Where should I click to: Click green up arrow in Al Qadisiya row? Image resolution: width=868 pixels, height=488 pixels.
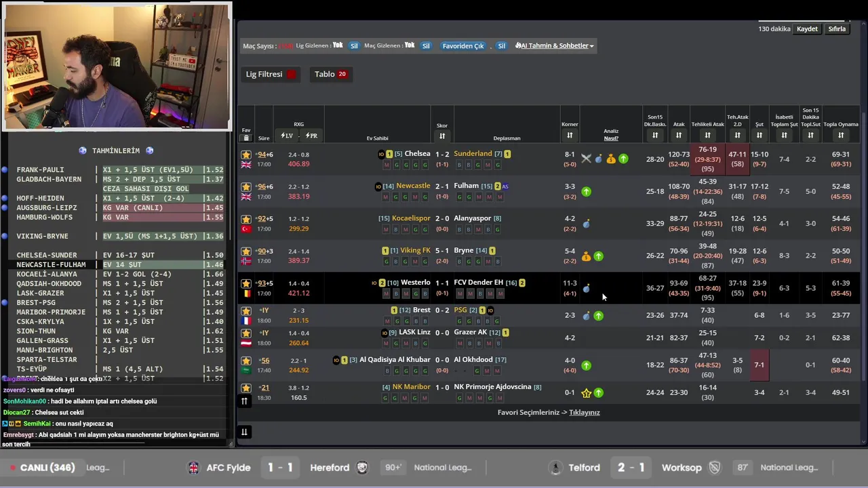(x=586, y=365)
